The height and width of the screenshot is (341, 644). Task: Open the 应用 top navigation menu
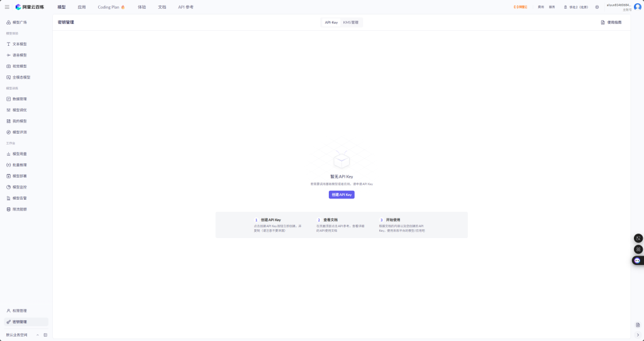[x=82, y=7]
